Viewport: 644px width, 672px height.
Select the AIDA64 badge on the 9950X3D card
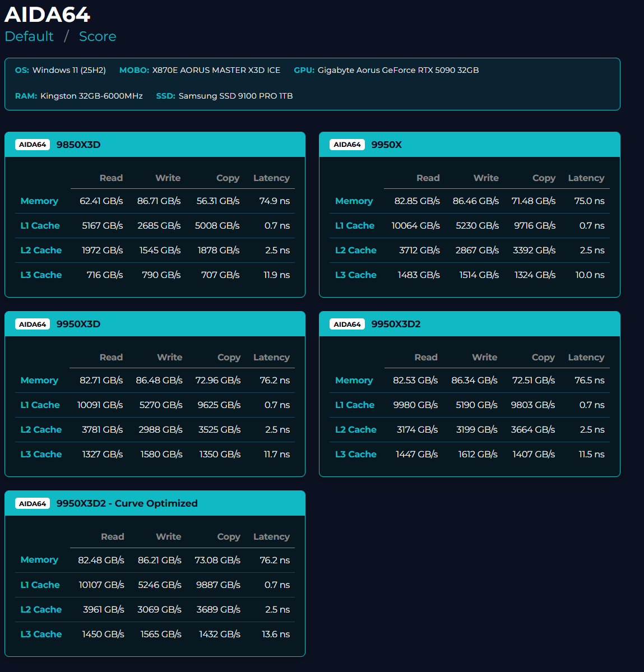pos(33,324)
